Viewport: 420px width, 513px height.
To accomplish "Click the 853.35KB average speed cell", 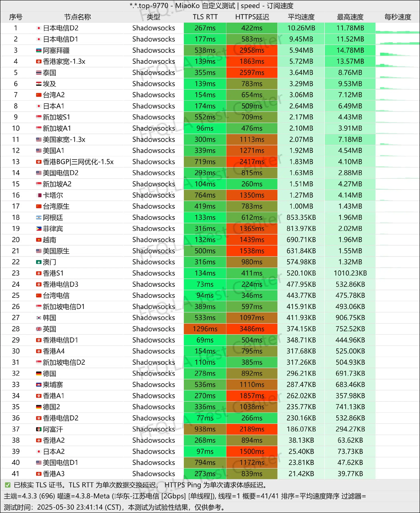I will pyautogui.click(x=301, y=217).
